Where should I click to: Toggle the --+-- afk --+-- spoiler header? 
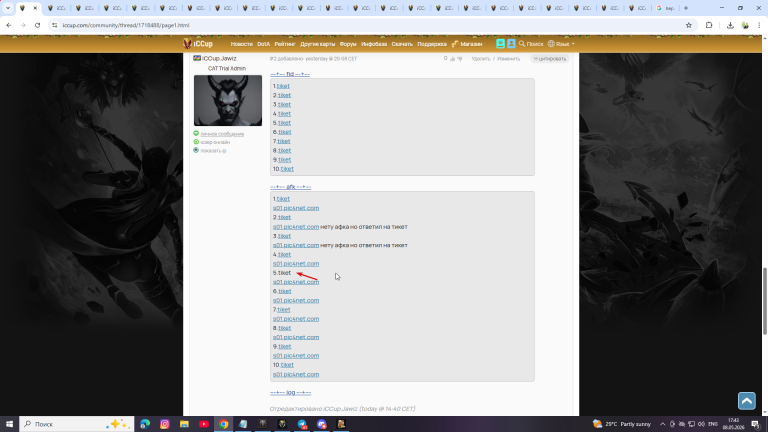coord(290,187)
